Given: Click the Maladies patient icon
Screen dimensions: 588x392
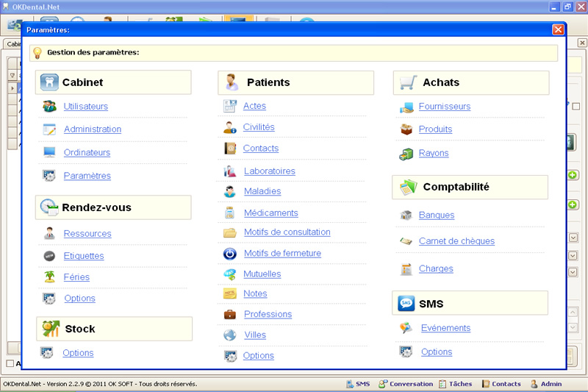Looking at the screenshot, I should pos(229,191).
